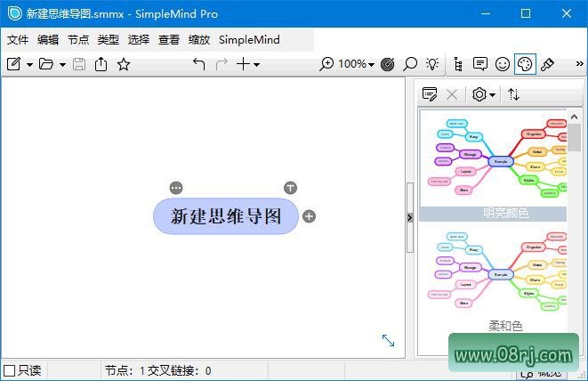Click the delete style X icon

[452, 94]
